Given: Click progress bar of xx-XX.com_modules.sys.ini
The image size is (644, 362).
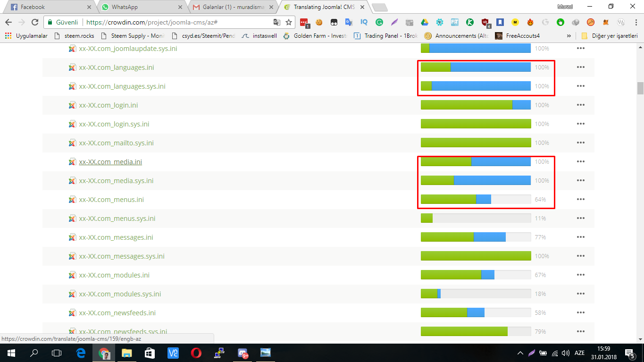Looking at the screenshot, I should [476, 294].
